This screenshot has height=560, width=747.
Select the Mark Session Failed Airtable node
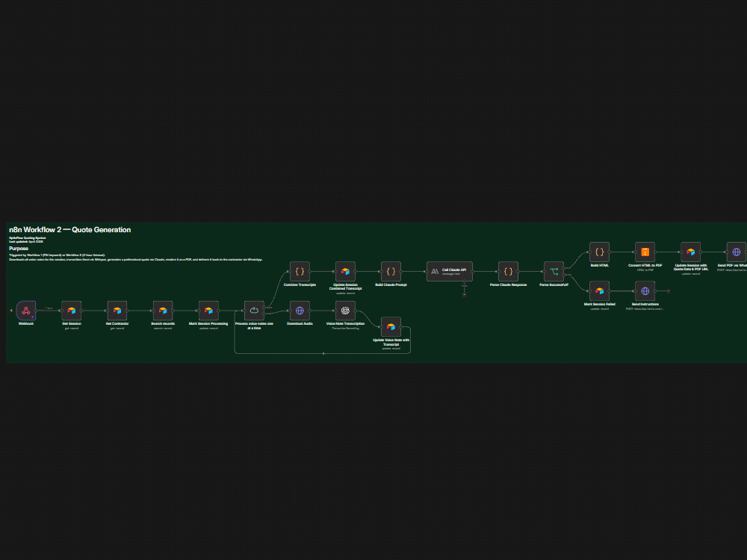pos(599,291)
